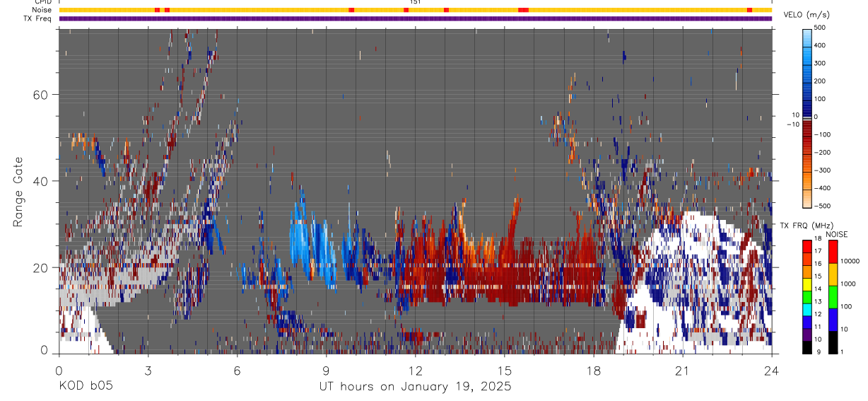The image size is (868, 401).
Task: Click the 3 tick on UT hours axis
Action: click(148, 371)
